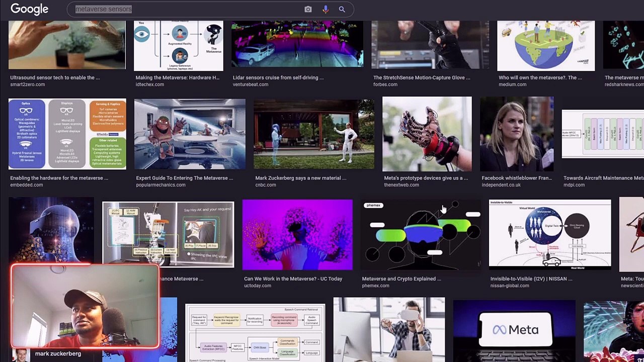Open 'Ultrasound sensor tech to enable the' result
The image size is (644, 362).
pyautogui.click(x=67, y=45)
